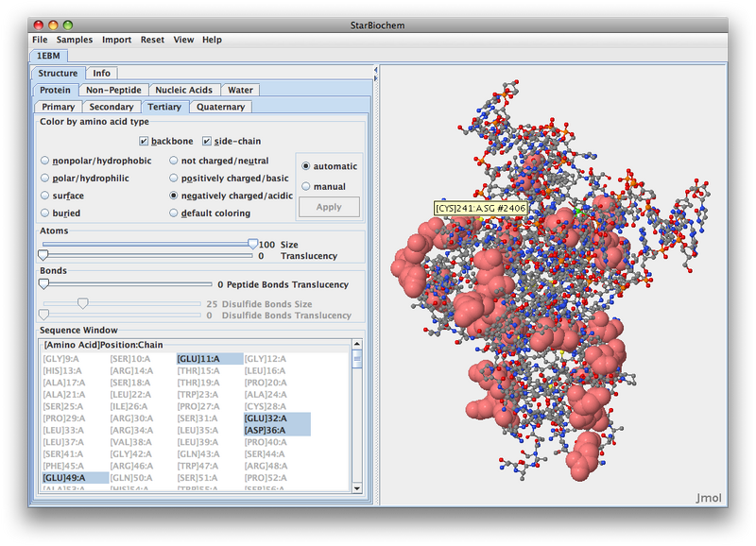Open the Samples menu
The image size is (756, 546).
pos(75,40)
